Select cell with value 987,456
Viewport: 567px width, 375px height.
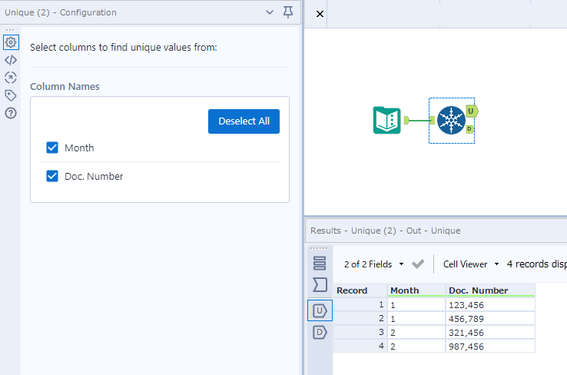pos(490,346)
